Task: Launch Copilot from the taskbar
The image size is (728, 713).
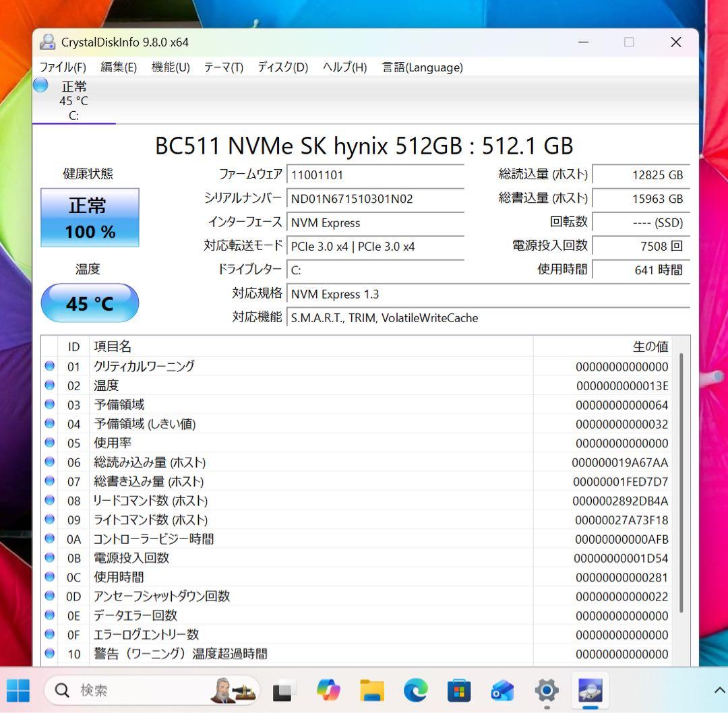Action: 328,690
